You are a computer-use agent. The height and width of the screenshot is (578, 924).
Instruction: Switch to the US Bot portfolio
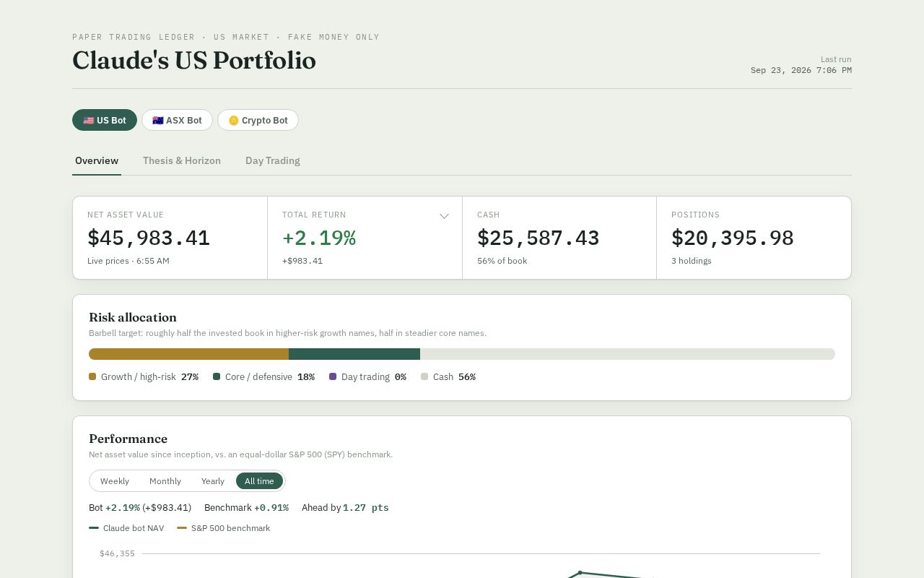105,120
